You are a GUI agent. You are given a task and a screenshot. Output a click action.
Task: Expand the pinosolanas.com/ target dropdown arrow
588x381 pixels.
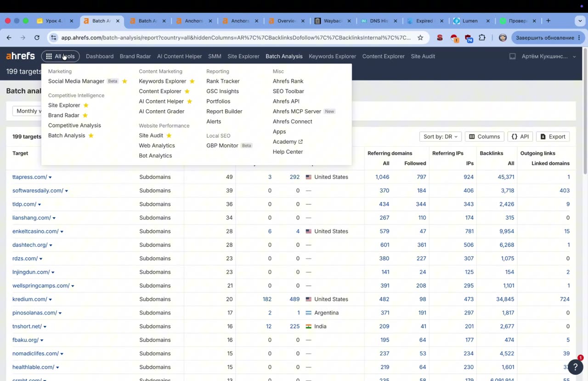click(x=60, y=313)
